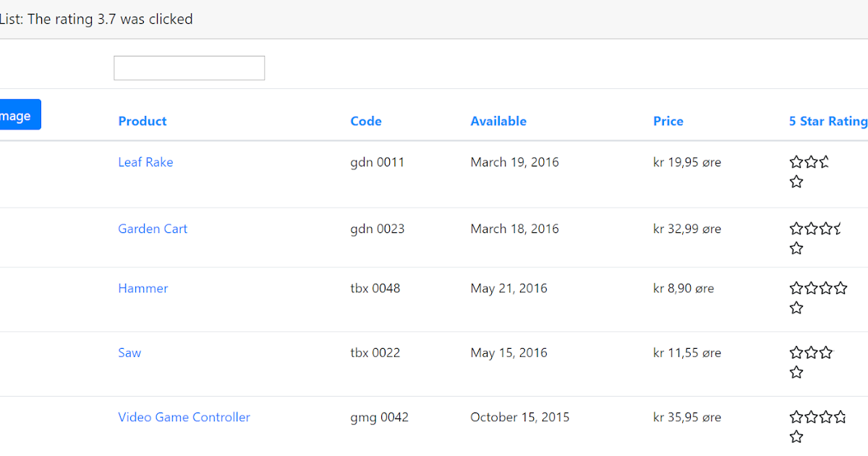The width and height of the screenshot is (868, 456).
Task: Select the Hammer product link
Action: tap(142, 288)
